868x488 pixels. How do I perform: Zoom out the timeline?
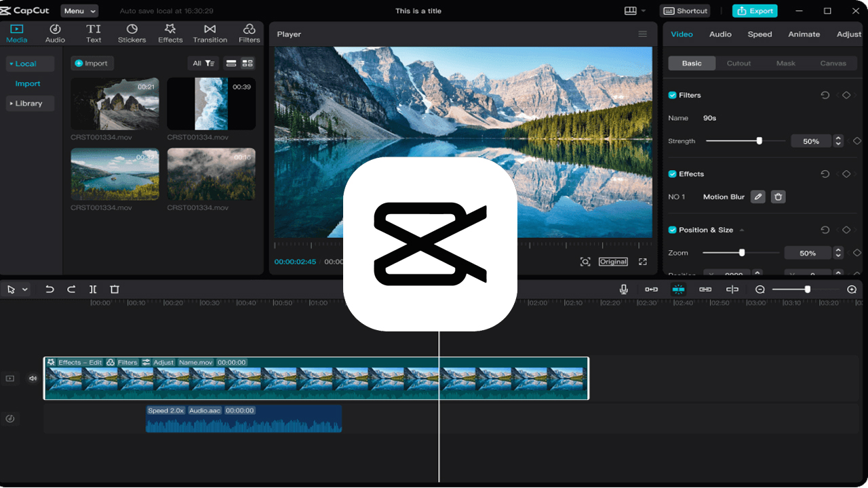point(760,289)
